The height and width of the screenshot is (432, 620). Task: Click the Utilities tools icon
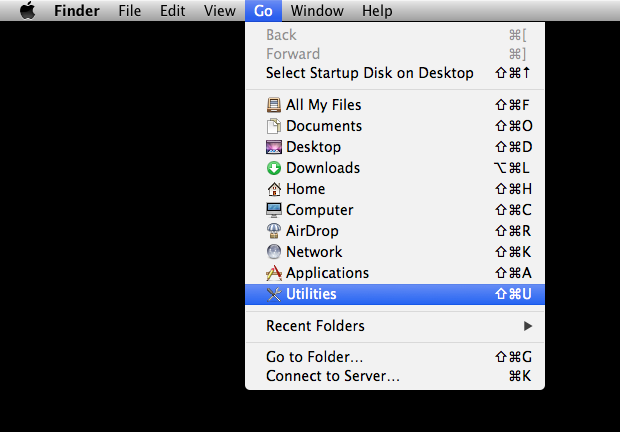(x=274, y=294)
